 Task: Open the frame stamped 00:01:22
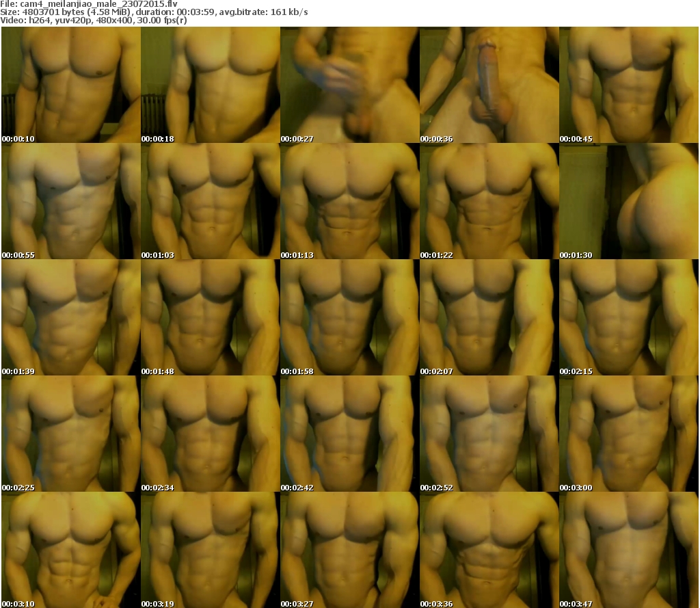(489, 201)
